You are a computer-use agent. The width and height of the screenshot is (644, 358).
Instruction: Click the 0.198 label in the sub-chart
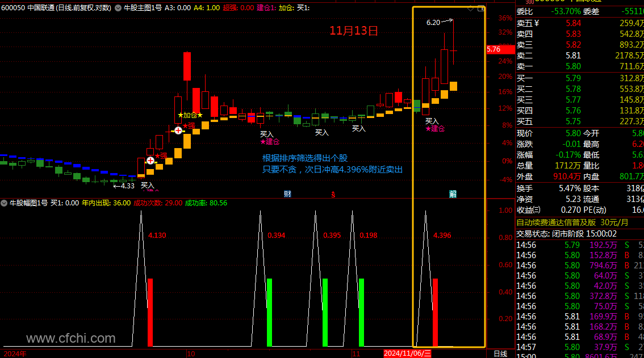click(369, 235)
